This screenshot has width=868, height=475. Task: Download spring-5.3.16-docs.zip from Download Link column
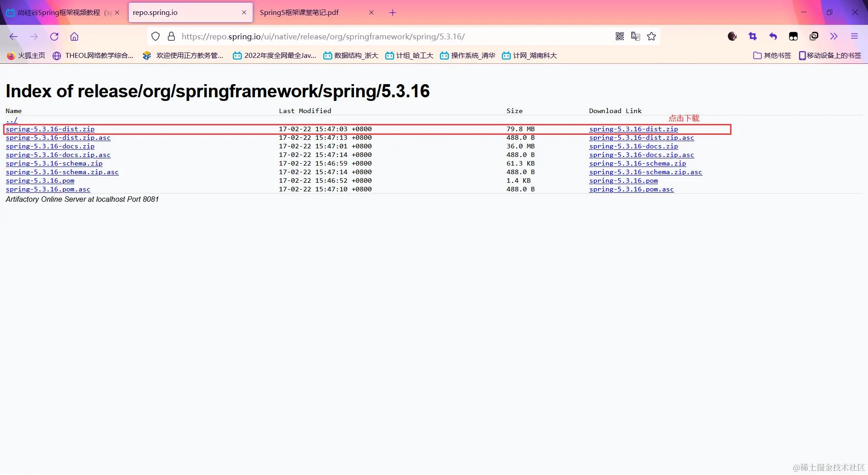633,146
